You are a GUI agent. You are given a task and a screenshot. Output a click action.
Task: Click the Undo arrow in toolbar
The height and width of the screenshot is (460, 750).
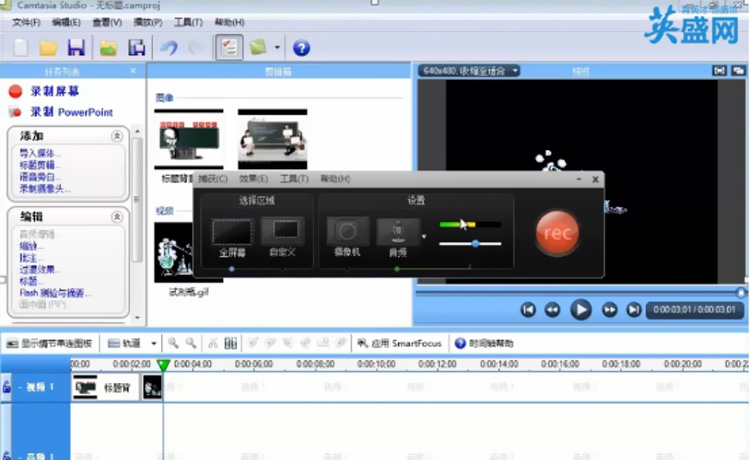[x=169, y=48]
